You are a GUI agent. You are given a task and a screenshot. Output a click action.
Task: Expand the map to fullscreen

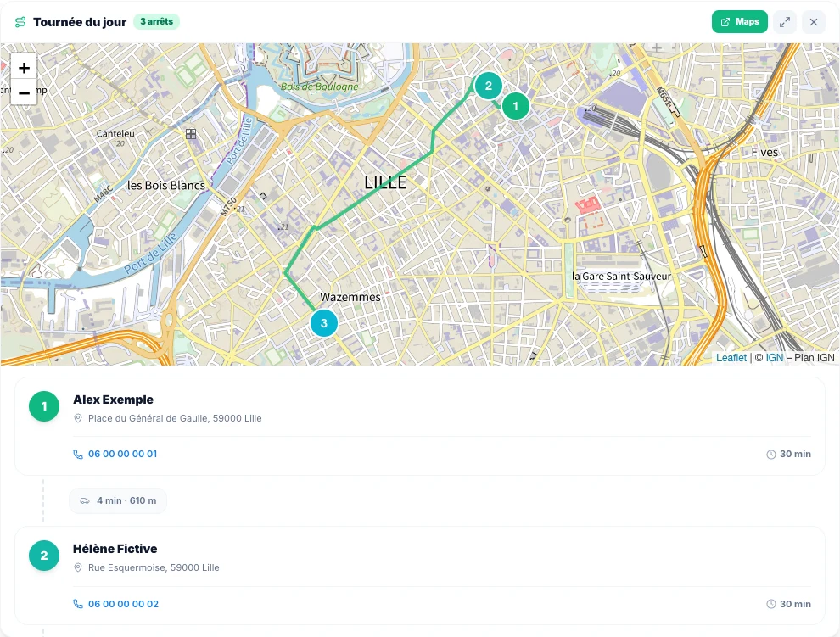785,22
